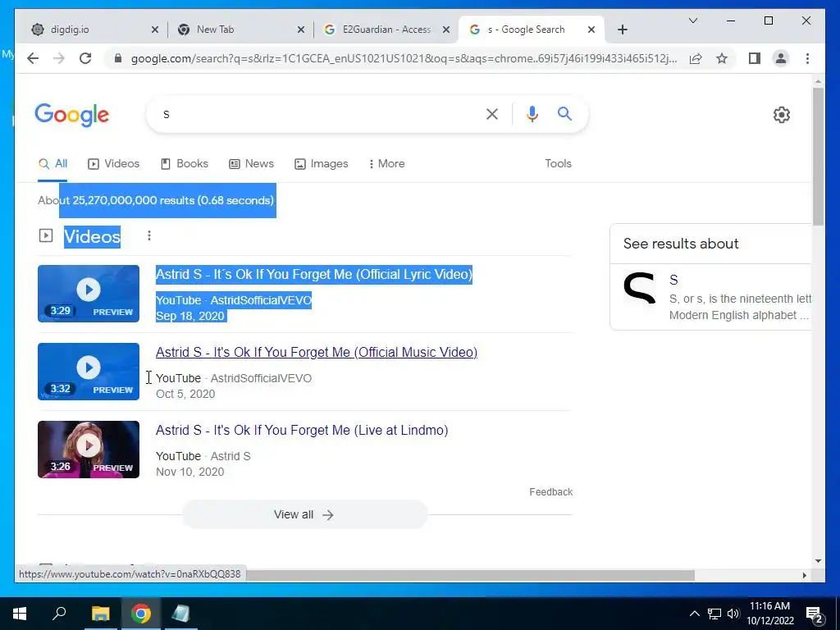This screenshot has height=630, width=840.
Task: Show hidden system tray icons
Action: pyautogui.click(x=694, y=614)
